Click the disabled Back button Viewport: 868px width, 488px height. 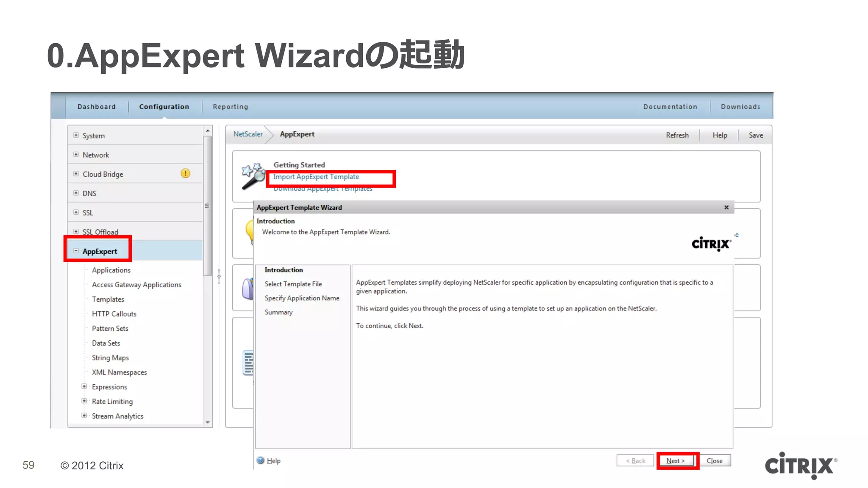point(635,460)
